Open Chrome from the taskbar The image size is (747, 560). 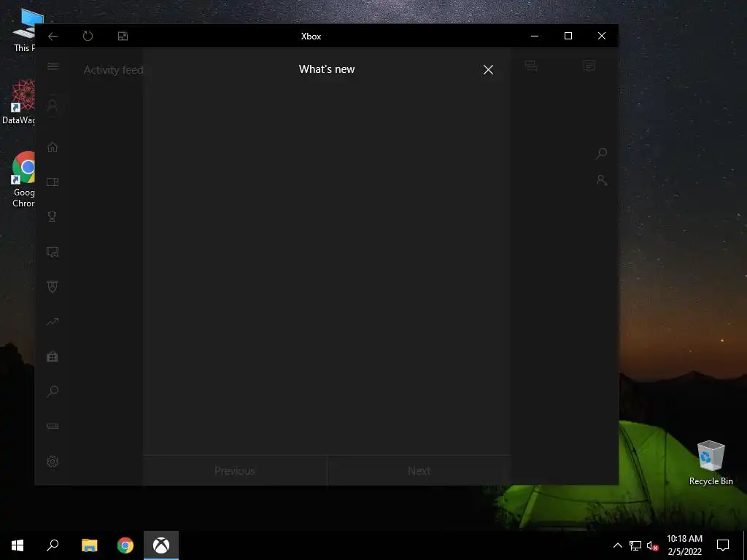tap(125, 545)
